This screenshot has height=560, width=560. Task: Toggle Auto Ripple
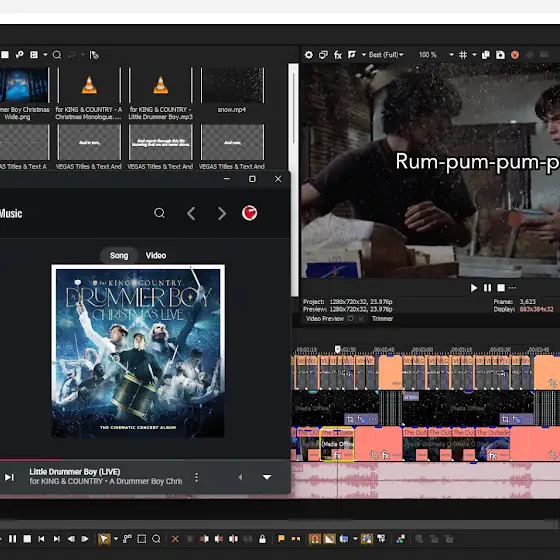[x=344, y=539]
